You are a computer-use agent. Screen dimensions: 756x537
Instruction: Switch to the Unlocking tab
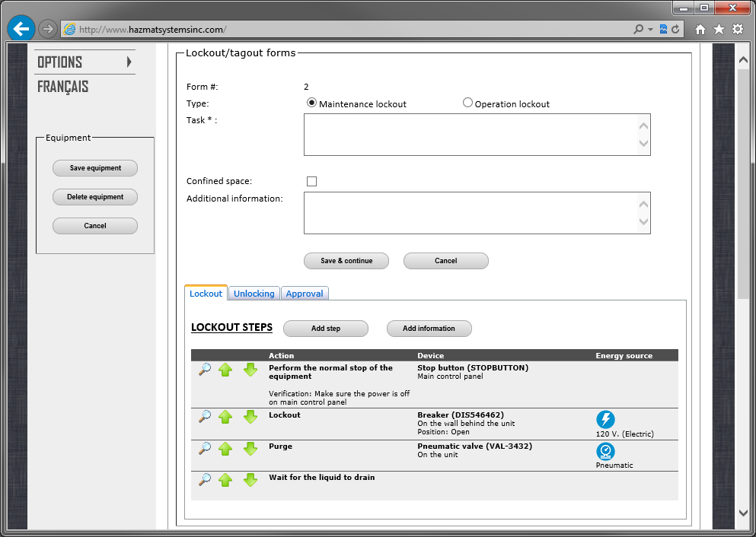(x=254, y=294)
